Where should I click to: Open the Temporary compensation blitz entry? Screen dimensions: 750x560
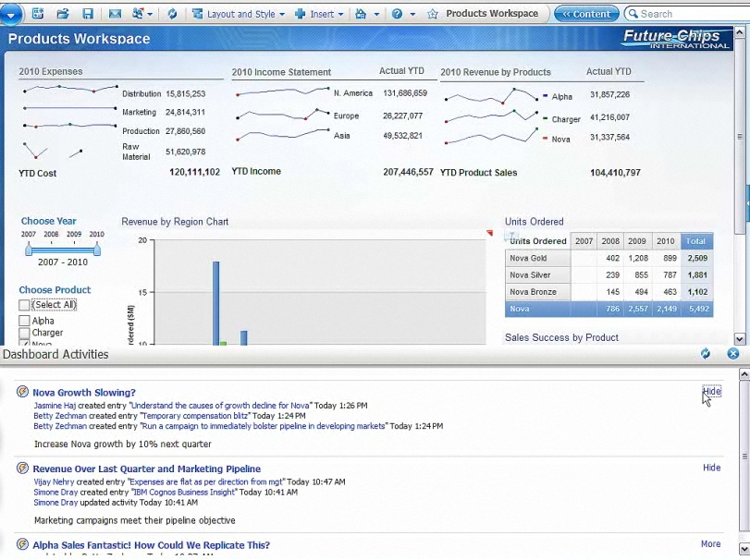(x=195, y=416)
